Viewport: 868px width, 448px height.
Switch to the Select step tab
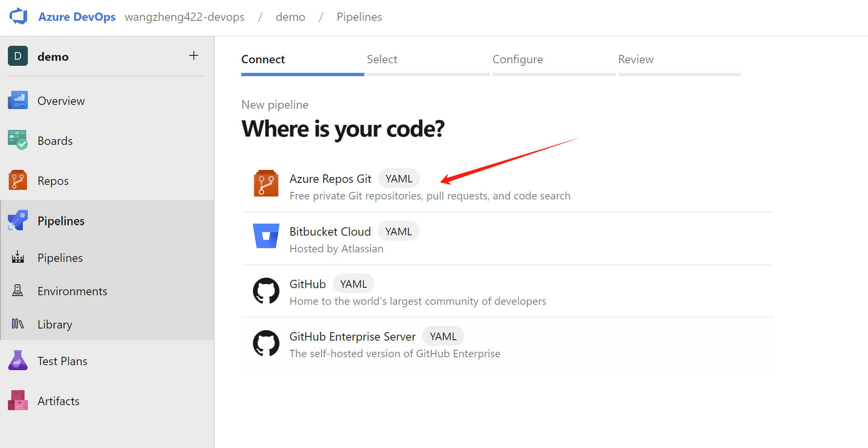coord(382,60)
